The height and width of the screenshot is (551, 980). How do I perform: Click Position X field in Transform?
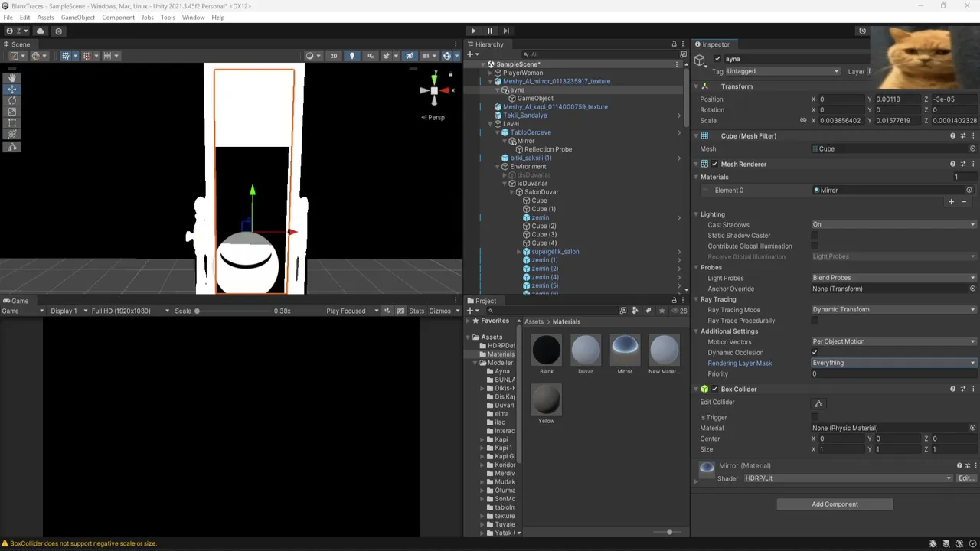click(841, 99)
